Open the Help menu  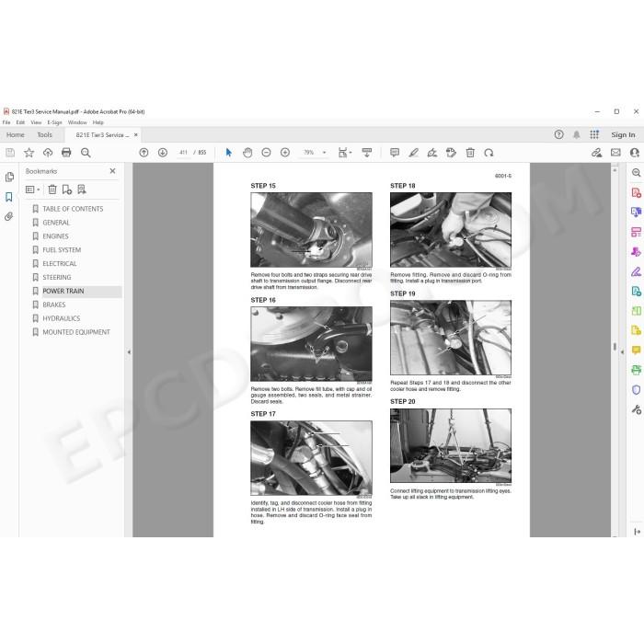tap(98, 122)
